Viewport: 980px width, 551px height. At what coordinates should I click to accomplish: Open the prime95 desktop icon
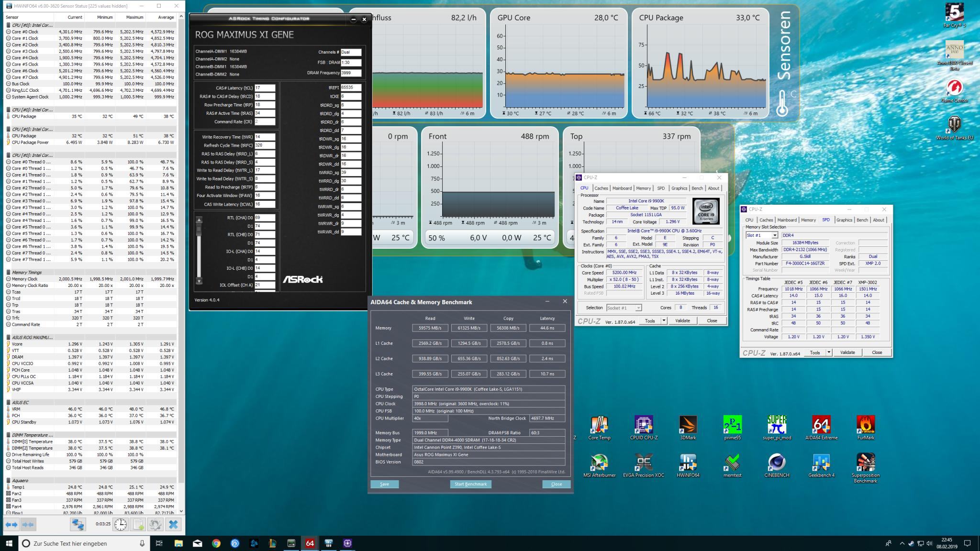click(732, 428)
